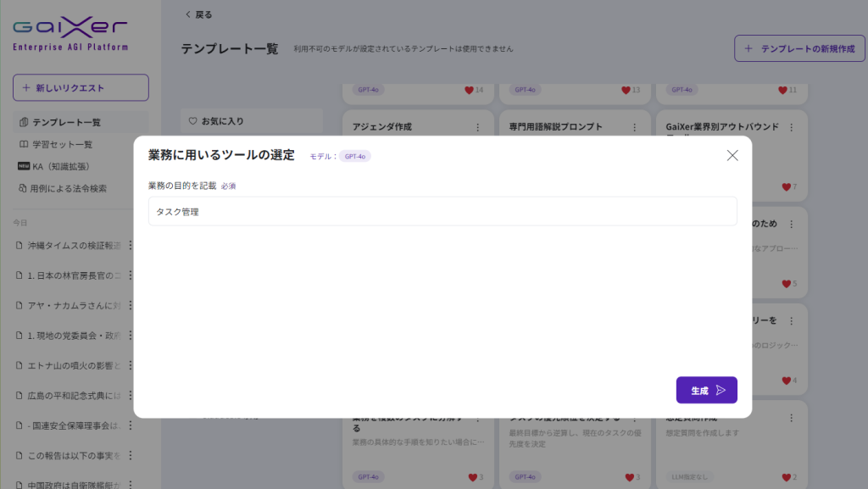
Task: Click the 新しいリクエスト button
Action: click(81, 88)
